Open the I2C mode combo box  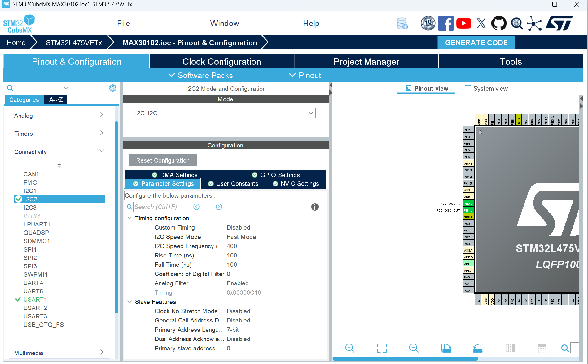231,113
